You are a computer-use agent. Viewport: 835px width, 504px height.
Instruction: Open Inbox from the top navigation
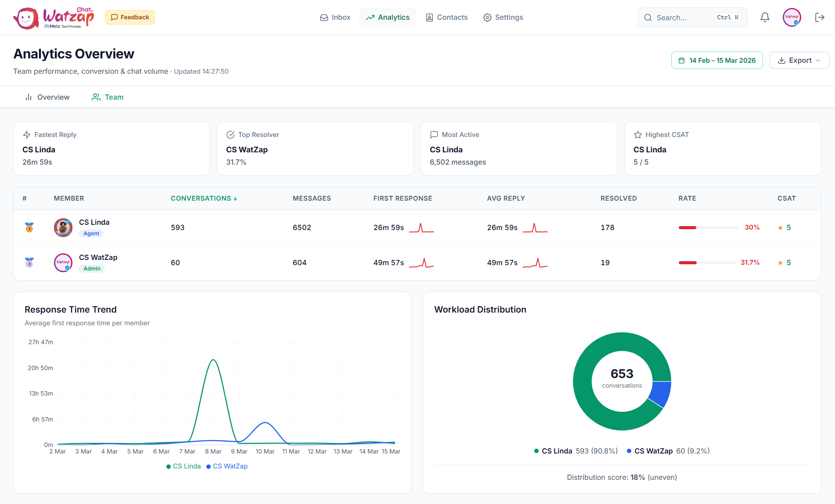pos(335,18)
